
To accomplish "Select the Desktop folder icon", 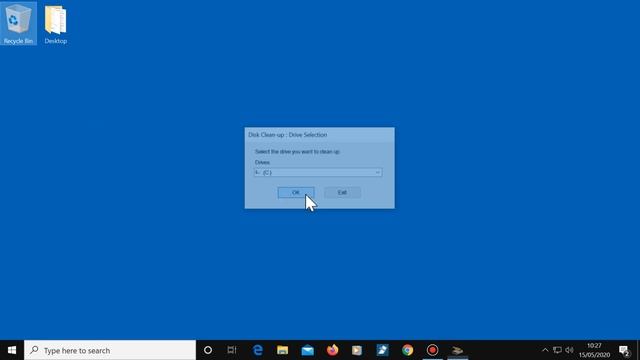I will pyautogui.click(x=56, y=24).
